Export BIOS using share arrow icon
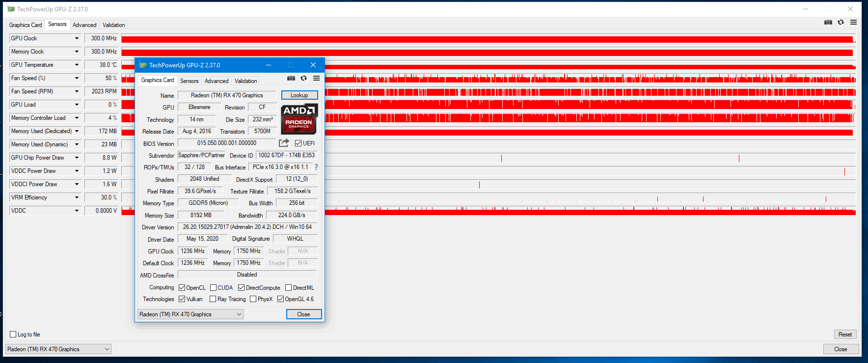The image size is (868, 363). click(x=284, y=143)
